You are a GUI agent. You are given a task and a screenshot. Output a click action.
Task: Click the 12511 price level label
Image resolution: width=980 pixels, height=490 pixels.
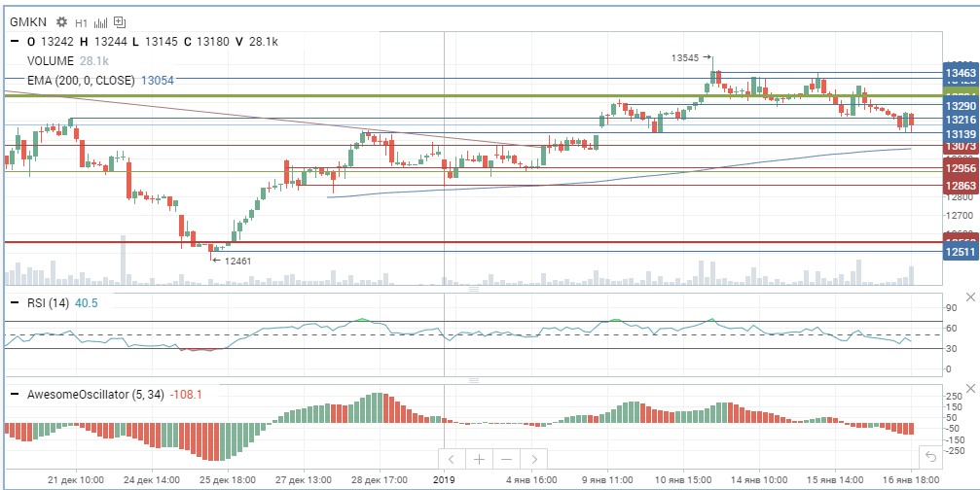click(x=961, y=252)
